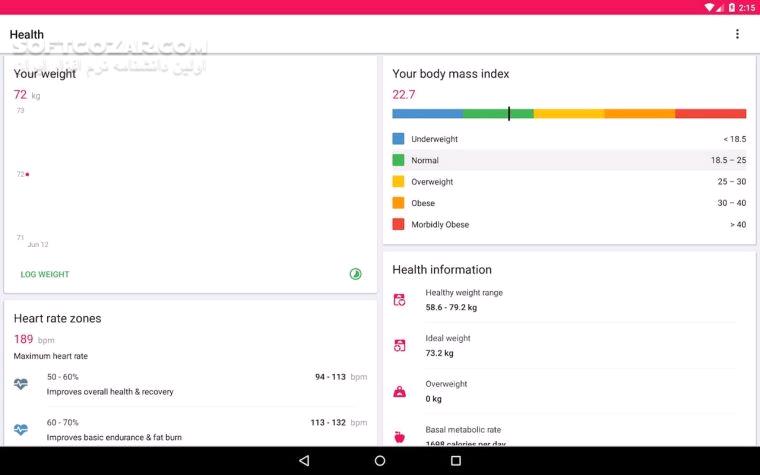Image resolution: width=760 pixels, height=475 pixels.
Task: Click the Morbidly Obese legend row
Action: click(569, 224)
